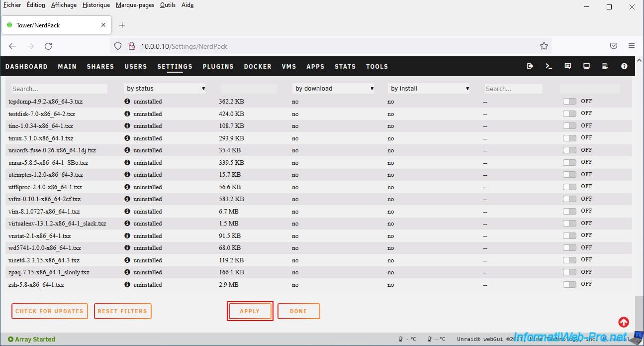Toggle the vim-8.1.0727 package switch on
Screen dimensions: 644x346
[x=569, y=211]
